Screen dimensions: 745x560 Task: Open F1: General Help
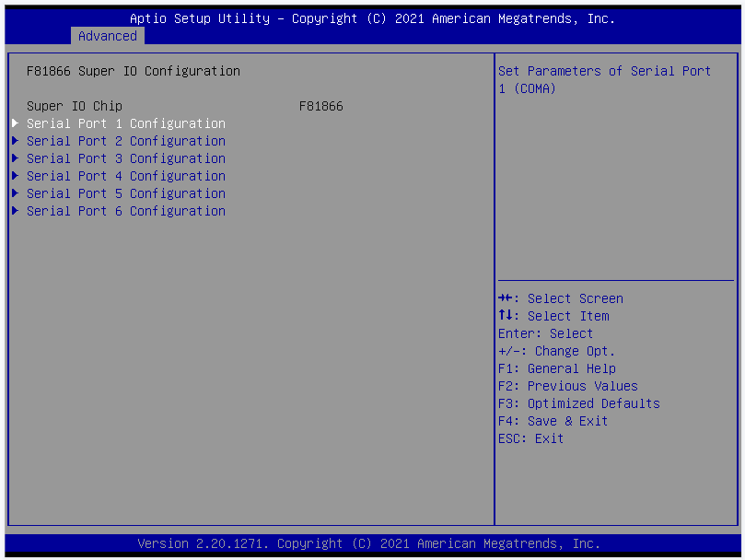coord(556,368)
